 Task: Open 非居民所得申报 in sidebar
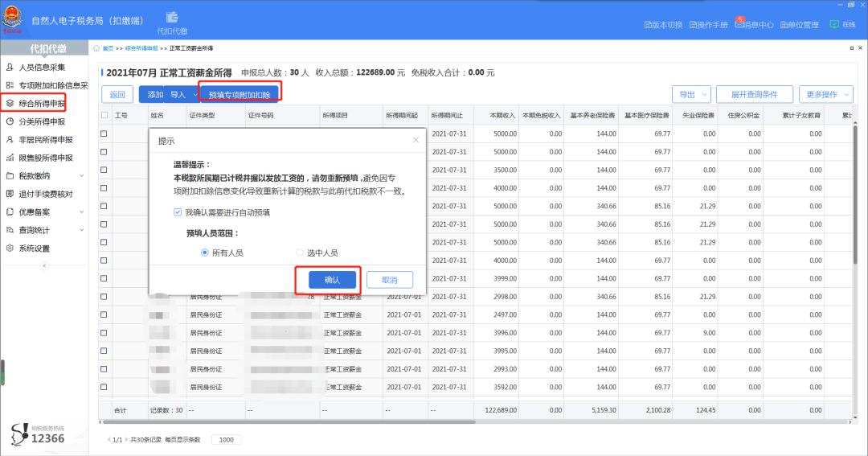(x=44, y=140)
